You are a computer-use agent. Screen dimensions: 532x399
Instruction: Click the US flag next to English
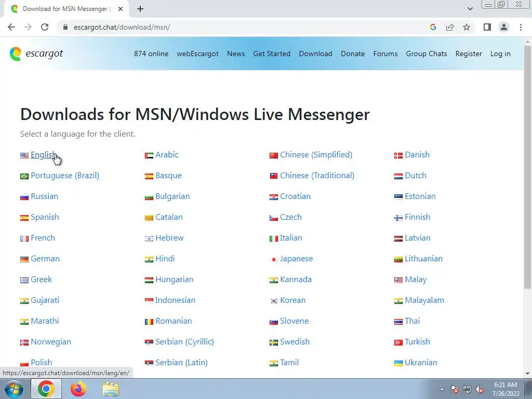pyautogui.click(x=24, y=155)
